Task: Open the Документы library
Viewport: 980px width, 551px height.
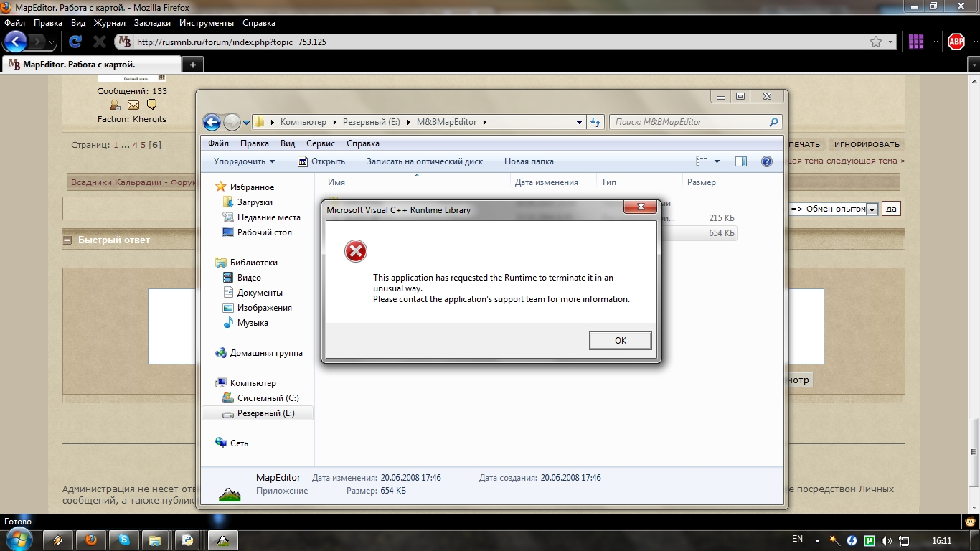Action: coord(260,293)
